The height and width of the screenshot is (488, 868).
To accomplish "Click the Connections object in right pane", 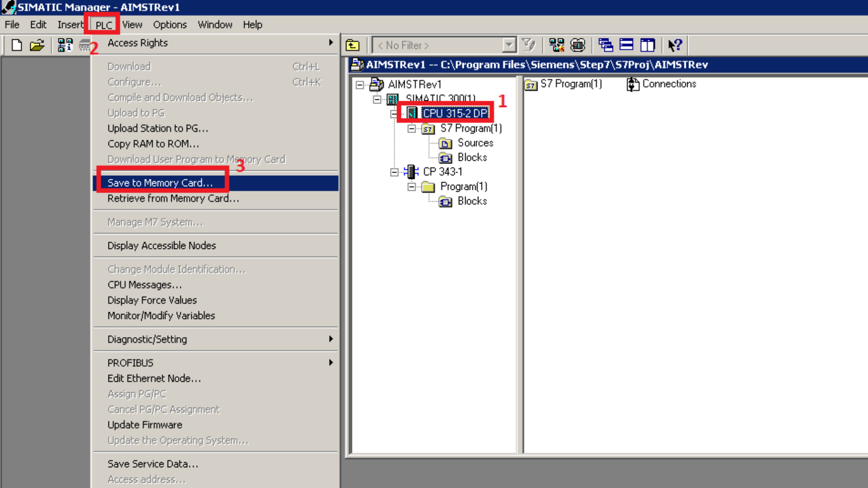I will (x=669, y=84).
